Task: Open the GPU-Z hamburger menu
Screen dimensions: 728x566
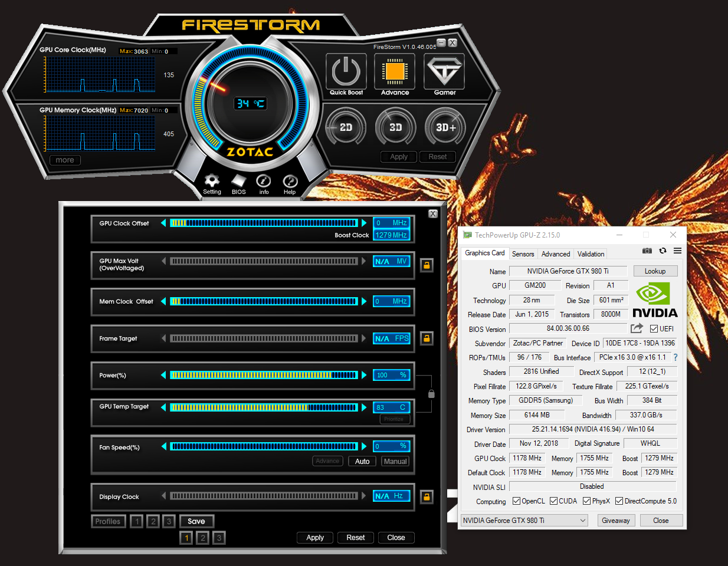Action: pos(678,251)
